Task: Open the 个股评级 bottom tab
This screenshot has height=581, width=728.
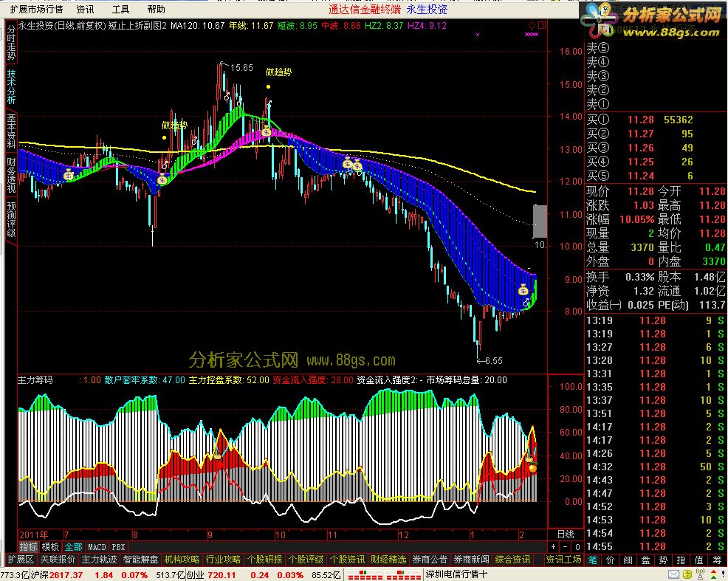Action: 306,560
